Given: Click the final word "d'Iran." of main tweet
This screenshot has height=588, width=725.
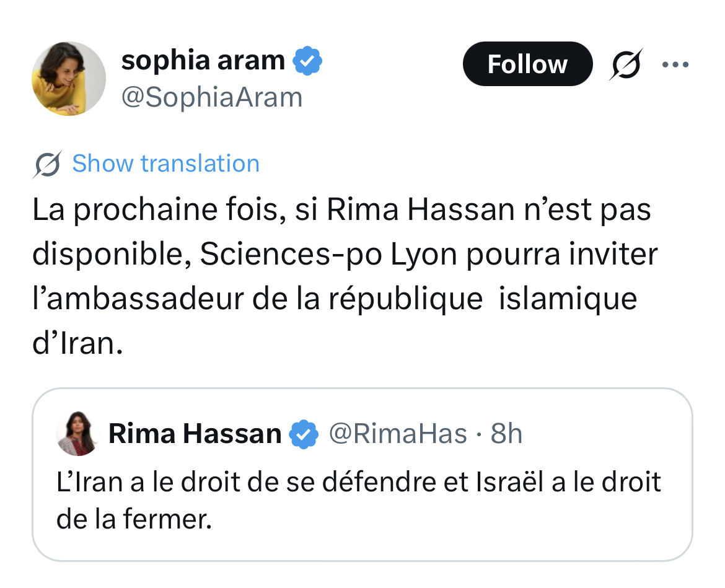Looking at the screenshot, I should click(x=77, y=344).
